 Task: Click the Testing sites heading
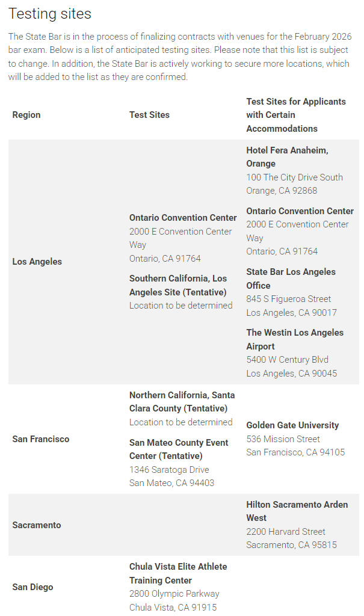(50, 14)
